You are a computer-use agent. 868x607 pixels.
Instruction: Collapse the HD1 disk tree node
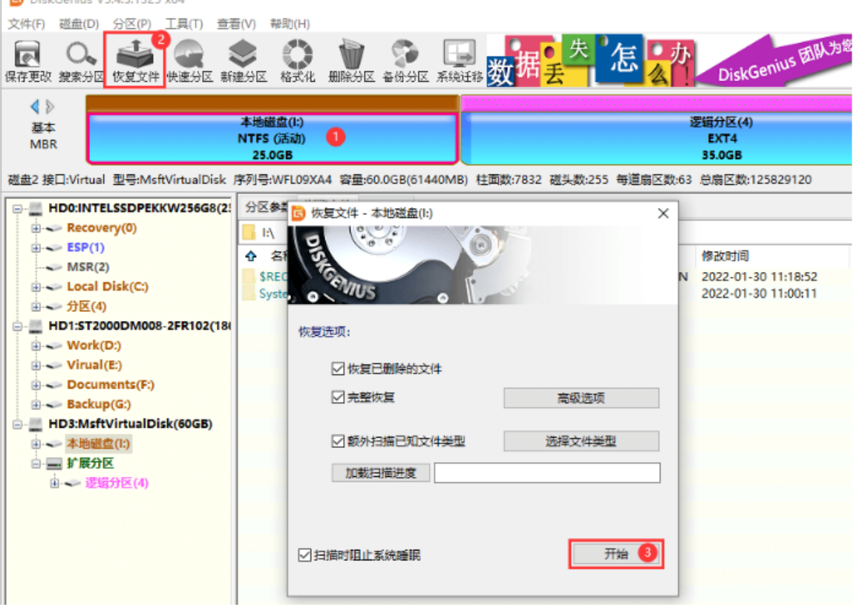pos(17,326)
